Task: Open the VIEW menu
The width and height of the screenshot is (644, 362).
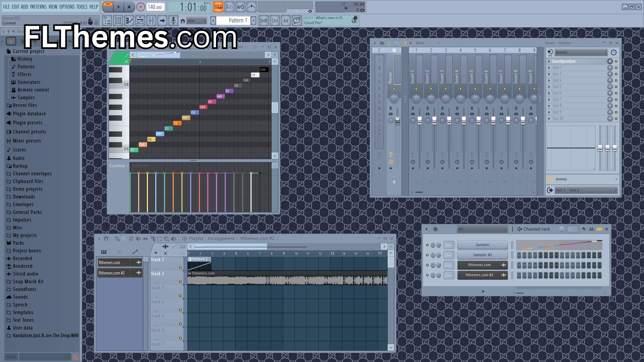Action: tap(53, 7)
